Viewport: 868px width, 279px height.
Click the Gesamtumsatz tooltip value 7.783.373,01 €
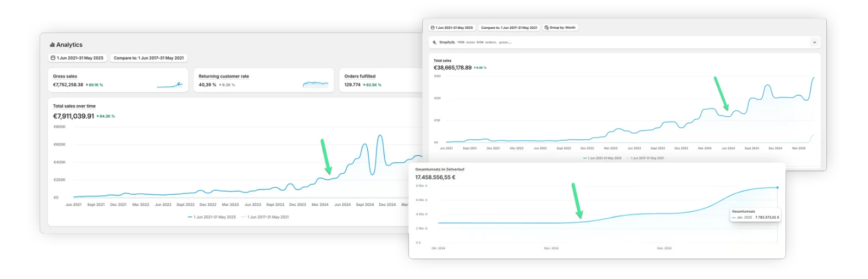[767, 218]
